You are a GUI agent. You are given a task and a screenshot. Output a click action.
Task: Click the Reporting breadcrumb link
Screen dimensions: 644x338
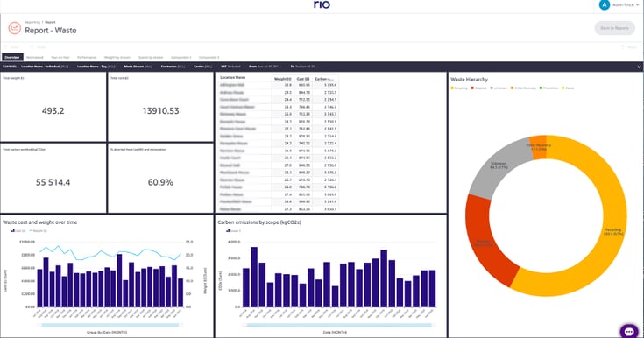[32, 22]
